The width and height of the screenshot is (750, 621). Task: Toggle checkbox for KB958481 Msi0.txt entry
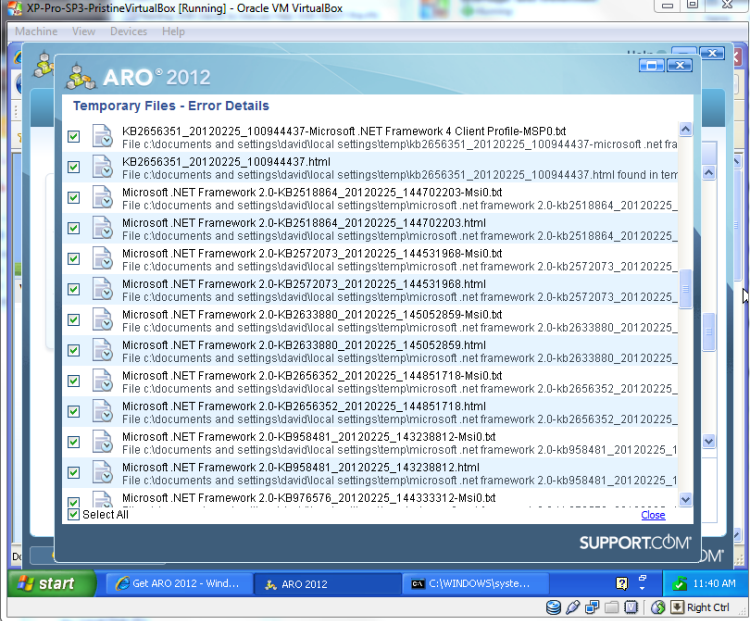(74, 442)
